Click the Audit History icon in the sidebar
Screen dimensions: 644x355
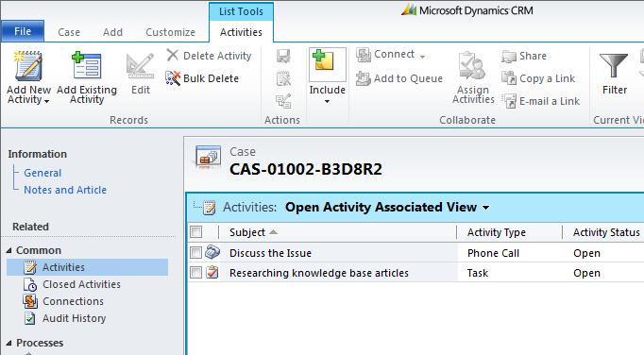pyautogui.click(x=30, y=318)
